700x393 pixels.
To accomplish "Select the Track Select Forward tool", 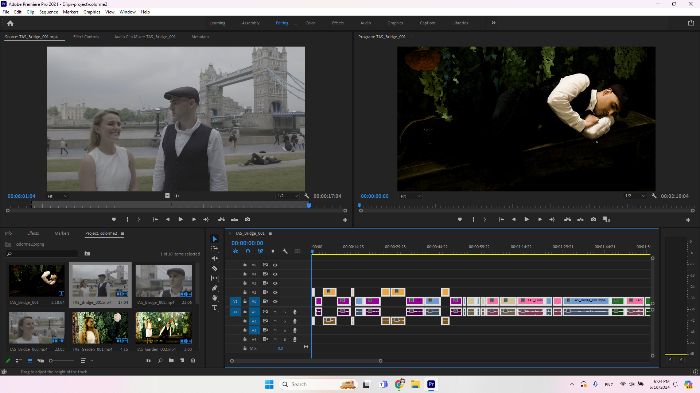I will [215, 248].
